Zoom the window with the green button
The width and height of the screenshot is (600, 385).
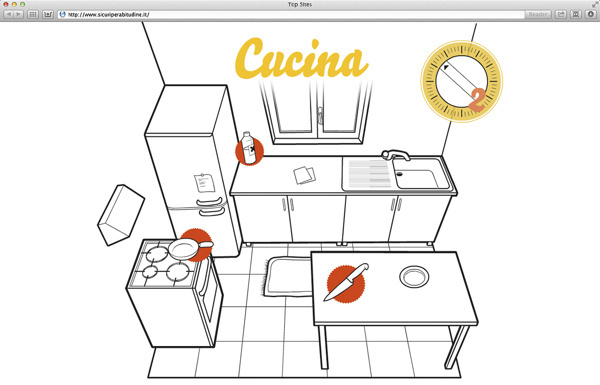23,4
